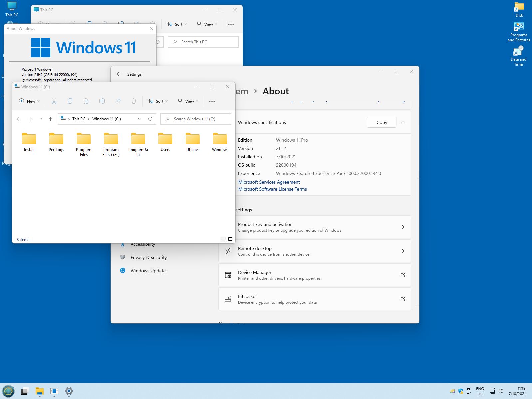Image resolution: width=532 pixels, height=399 pixels.
Task: Open Windows Update in Settings sidebar
Action: (148, 271)
